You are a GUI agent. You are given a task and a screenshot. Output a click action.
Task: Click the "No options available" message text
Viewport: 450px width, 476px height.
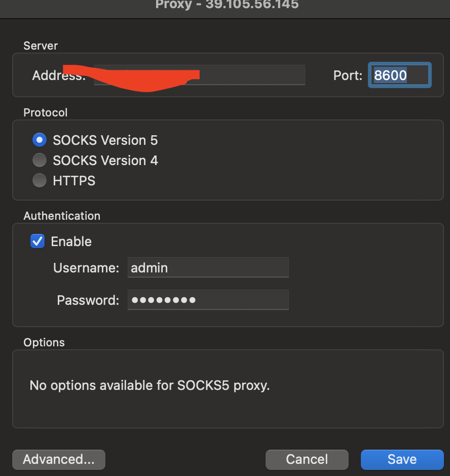point(149,386)
